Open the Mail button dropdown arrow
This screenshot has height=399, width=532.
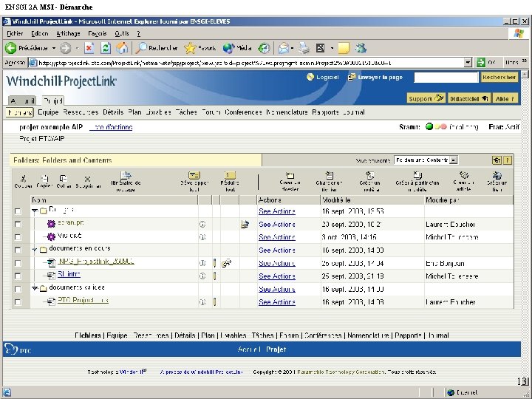point(292,48)
